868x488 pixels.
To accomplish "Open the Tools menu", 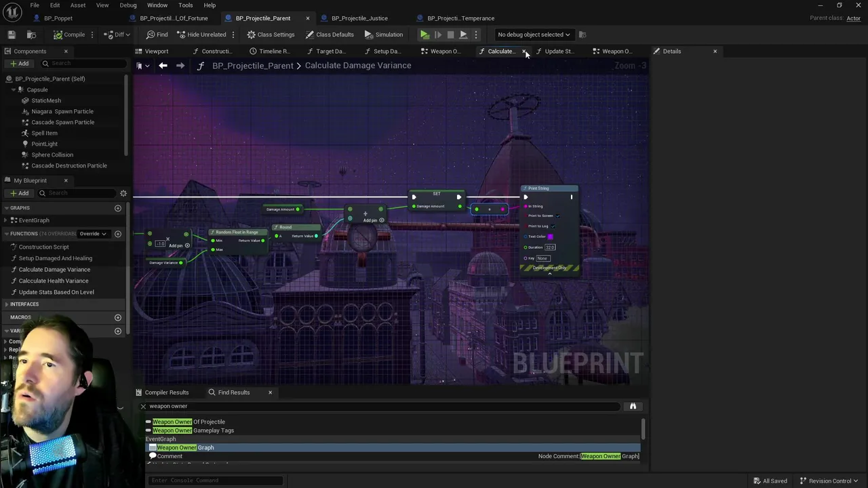I will 185,5.
